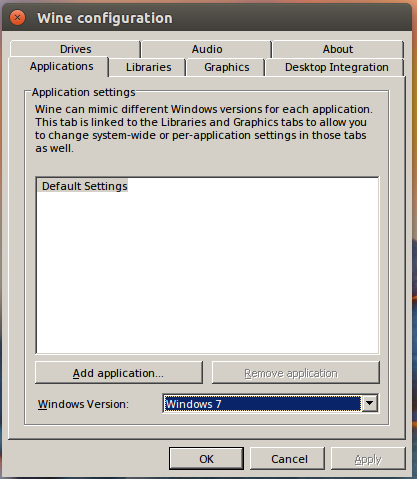Open the Audio tab
Screen dimensions: 417x479
pos(207,49)
